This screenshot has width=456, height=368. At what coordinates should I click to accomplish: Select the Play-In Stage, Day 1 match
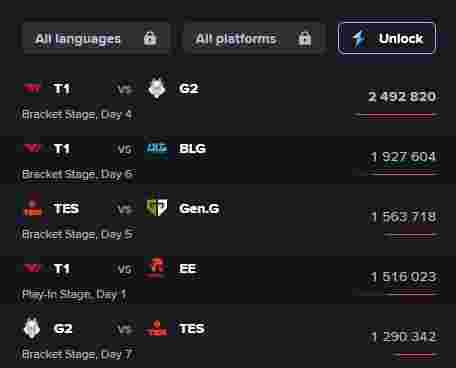point(228,280)
